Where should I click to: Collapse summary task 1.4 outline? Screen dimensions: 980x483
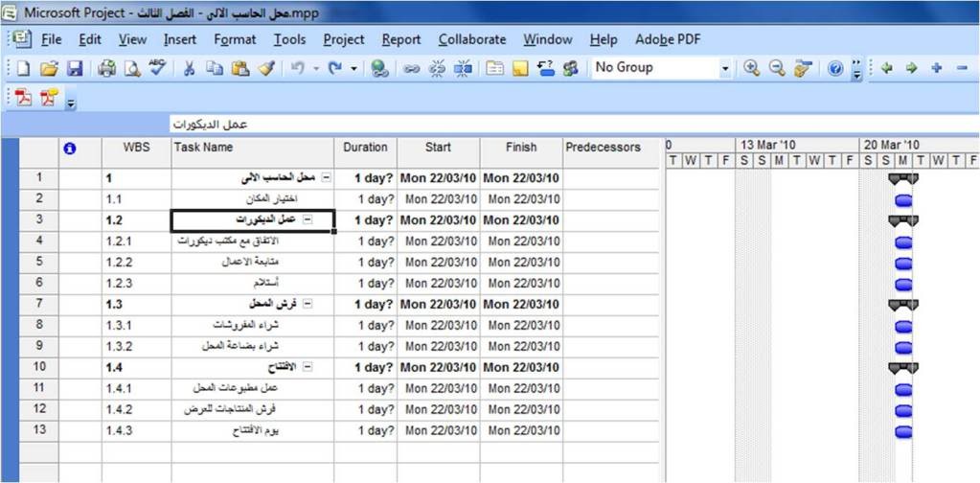(307, 367)
